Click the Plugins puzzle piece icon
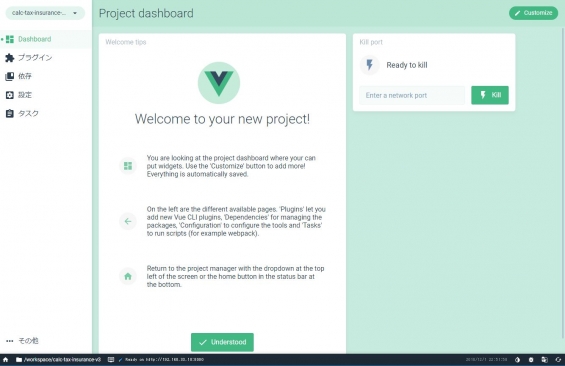 point(10,58)
